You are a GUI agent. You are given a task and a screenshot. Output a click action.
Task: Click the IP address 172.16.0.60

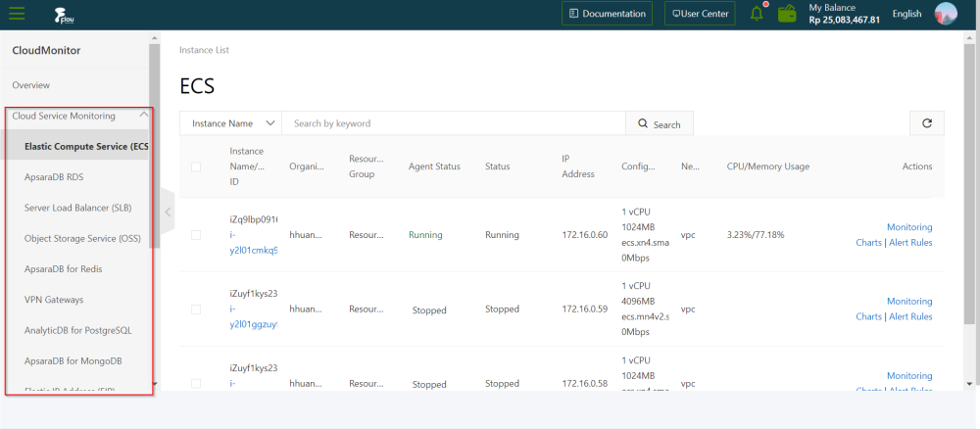coord(584,235)
